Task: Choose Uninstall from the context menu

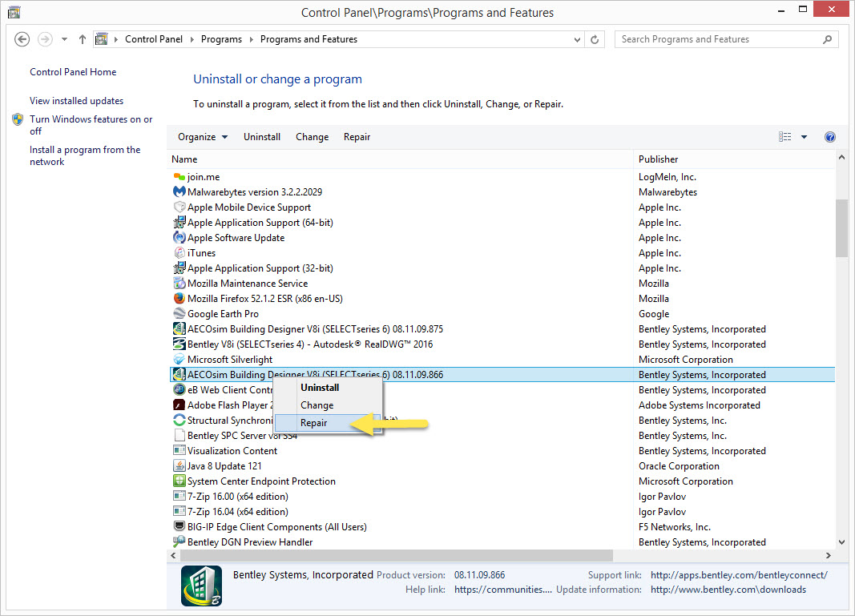Action: 327,388
